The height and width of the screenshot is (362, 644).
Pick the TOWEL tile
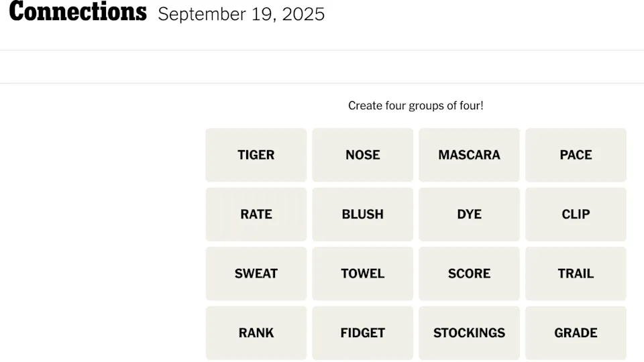pos(362,274)
